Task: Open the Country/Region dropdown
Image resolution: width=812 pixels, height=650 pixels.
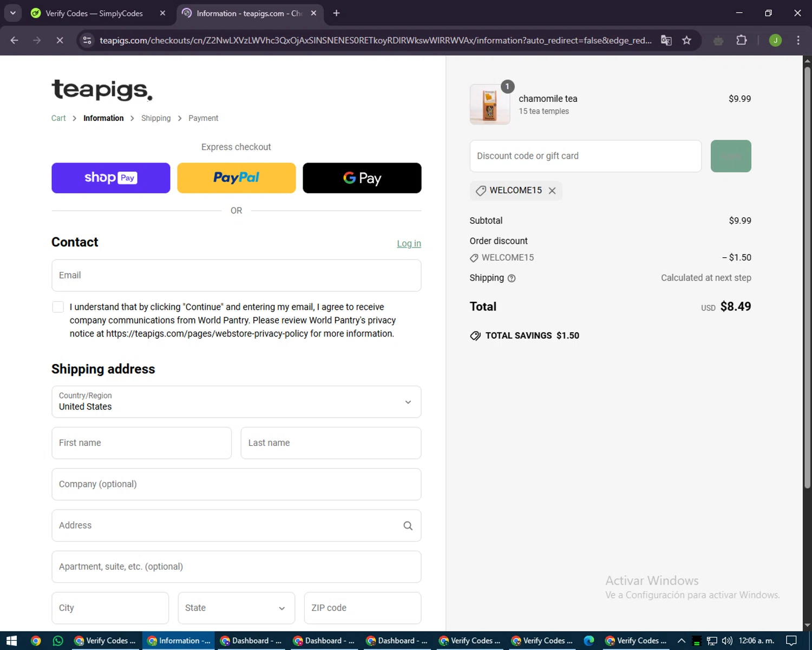Action: (x=237, y=402)
